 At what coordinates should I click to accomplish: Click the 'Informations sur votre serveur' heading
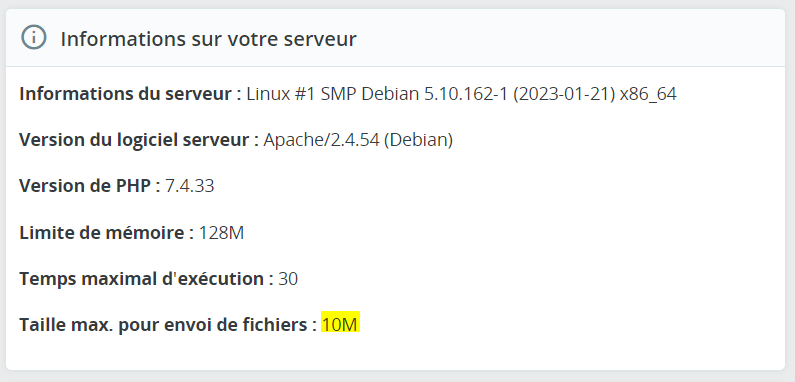click(208, 39)
